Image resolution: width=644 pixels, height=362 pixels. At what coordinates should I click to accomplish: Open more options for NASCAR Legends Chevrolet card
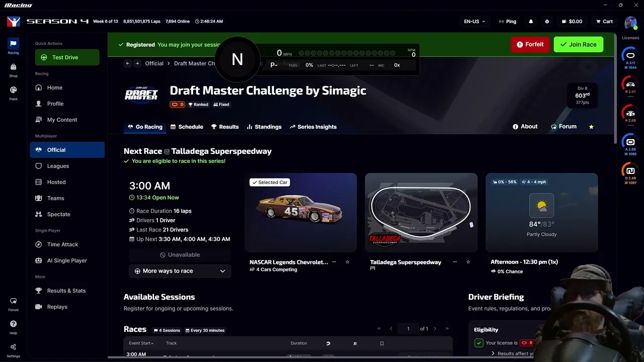point(334,262)
